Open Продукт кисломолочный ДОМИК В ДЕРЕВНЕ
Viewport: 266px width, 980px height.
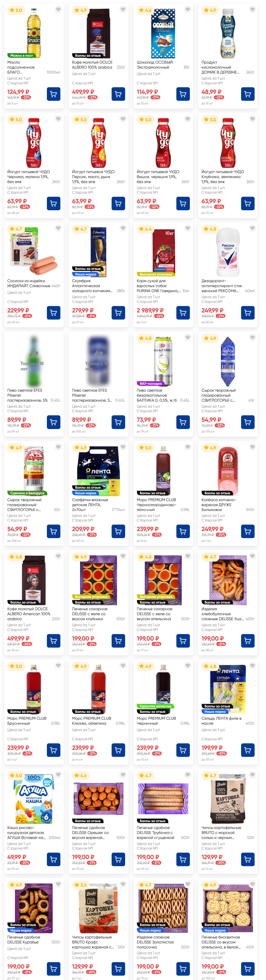220,67
